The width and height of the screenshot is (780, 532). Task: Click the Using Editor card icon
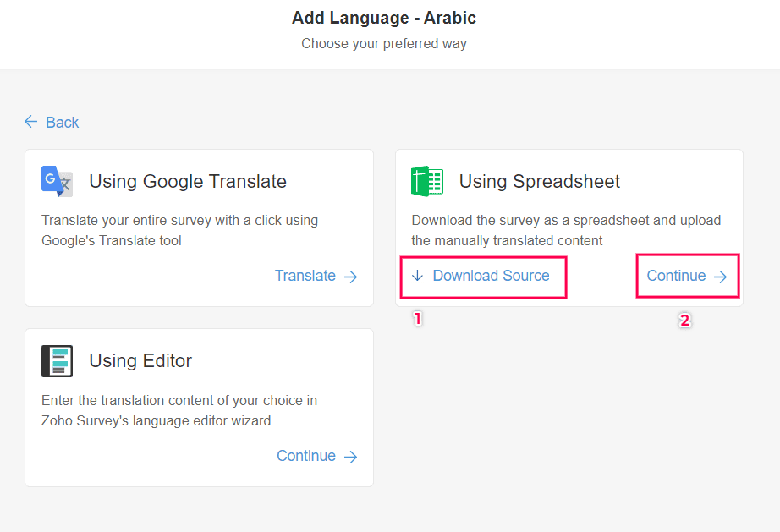(x=58, y=361)
